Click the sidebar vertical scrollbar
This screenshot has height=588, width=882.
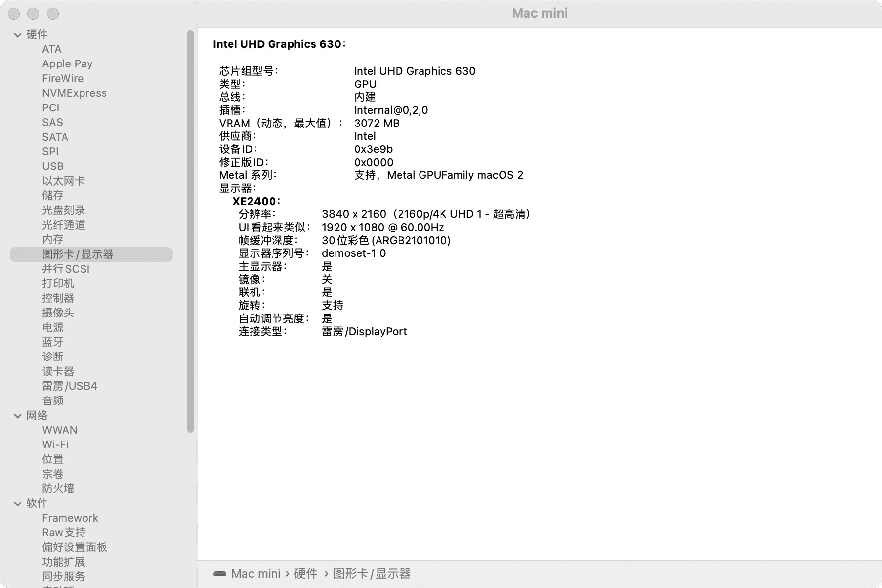pos(190,231)
